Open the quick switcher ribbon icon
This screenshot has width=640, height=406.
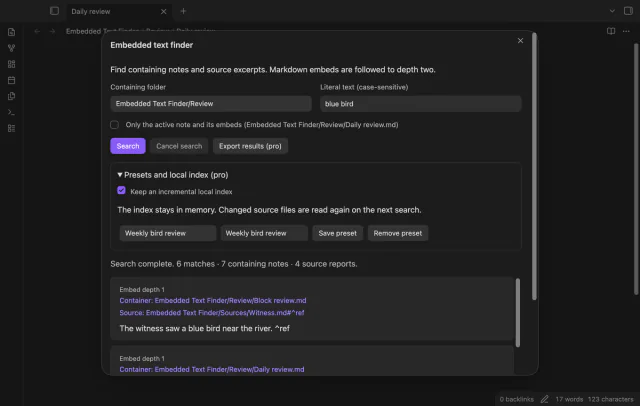tap(11, 32)
